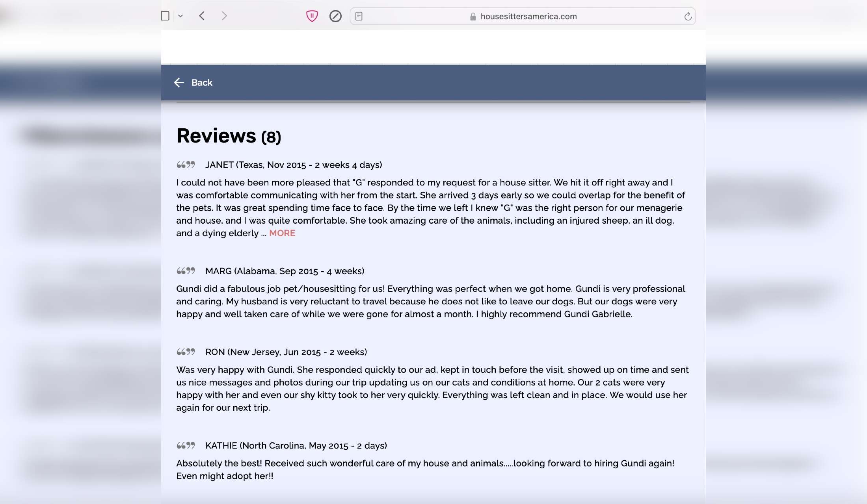The height and width of the screenshot is (504, 867).
Task: Click the MARG (Alabama, Sep 2015) reviewer line
Action: (x=285, y=271)
